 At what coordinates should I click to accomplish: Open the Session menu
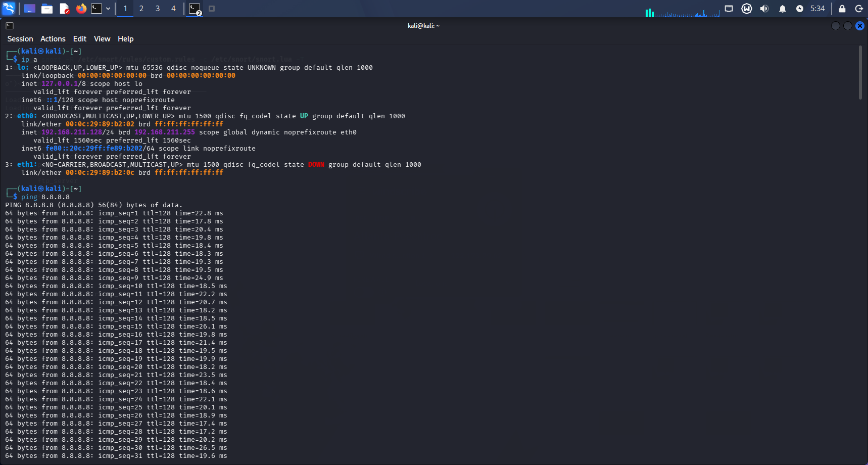coord(20,39)
